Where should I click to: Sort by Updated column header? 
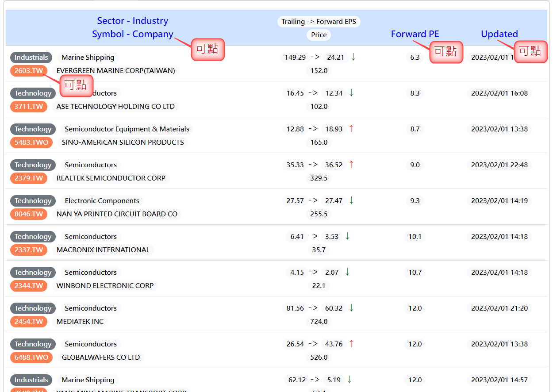499,34
